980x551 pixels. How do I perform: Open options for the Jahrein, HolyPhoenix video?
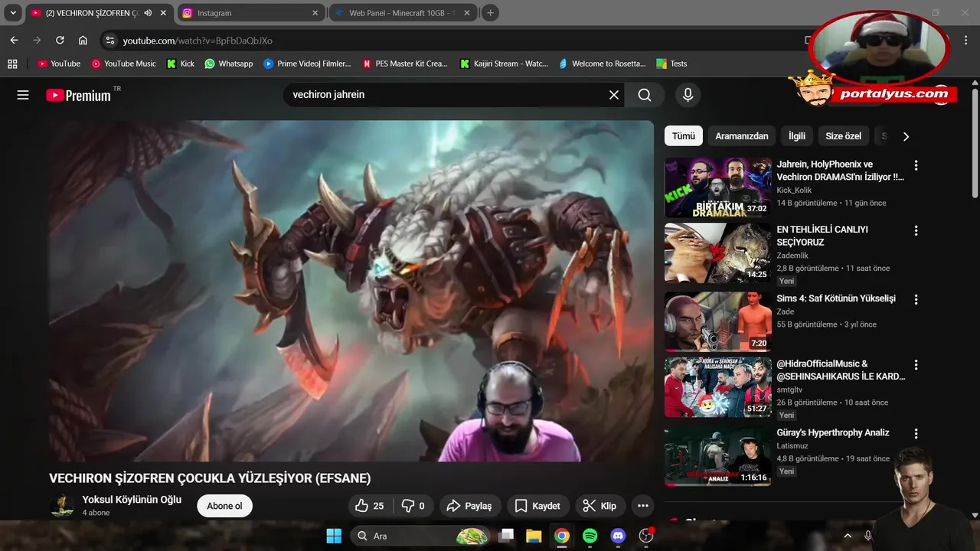(916, 165)
